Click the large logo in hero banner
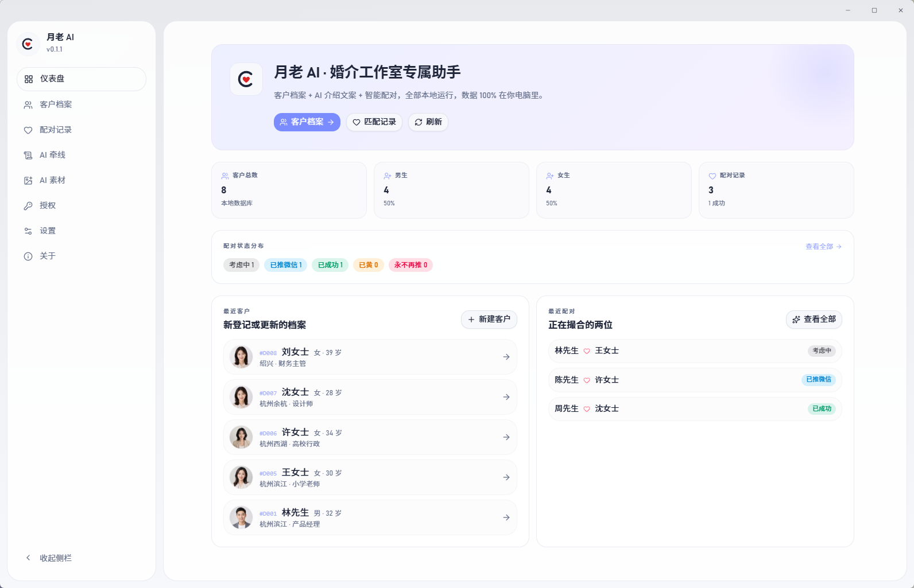914x588 pixels. (x=246, y=79)
